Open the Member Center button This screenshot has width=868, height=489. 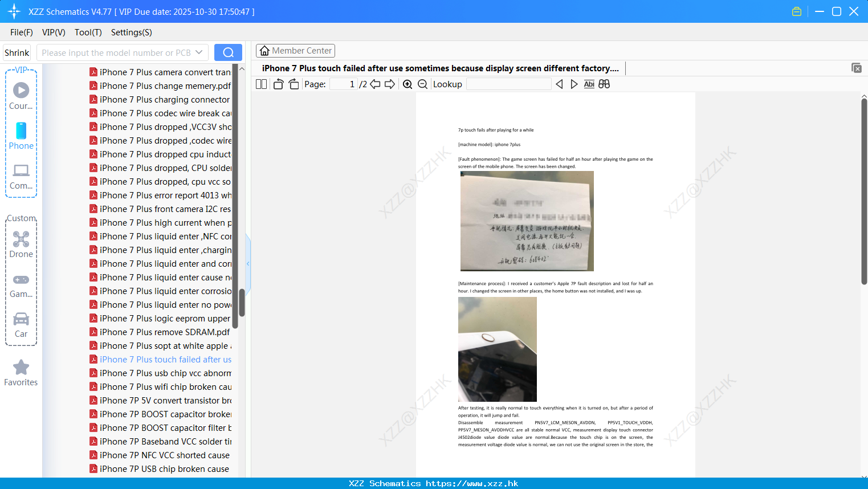(x=295, y=51)
